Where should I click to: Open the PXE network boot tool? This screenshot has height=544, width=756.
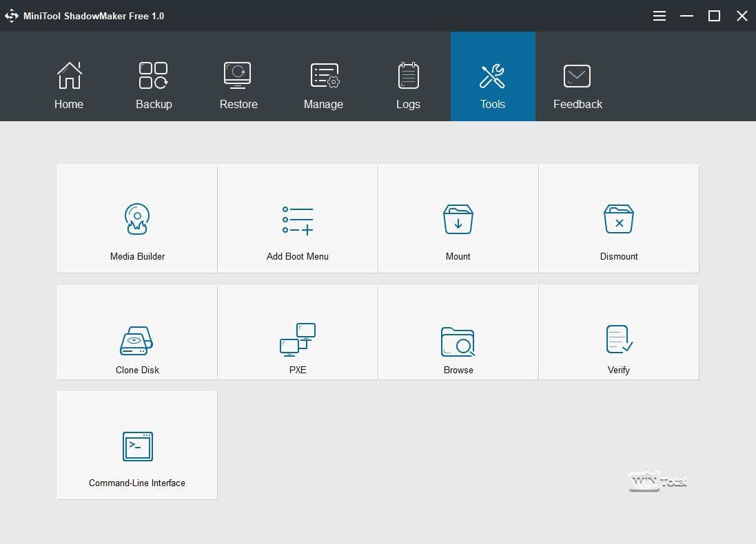(x=298, y=333)
